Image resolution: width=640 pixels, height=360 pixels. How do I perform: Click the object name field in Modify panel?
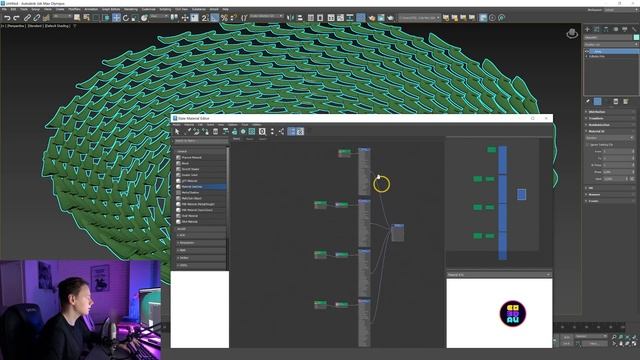[x=608, y=37]
